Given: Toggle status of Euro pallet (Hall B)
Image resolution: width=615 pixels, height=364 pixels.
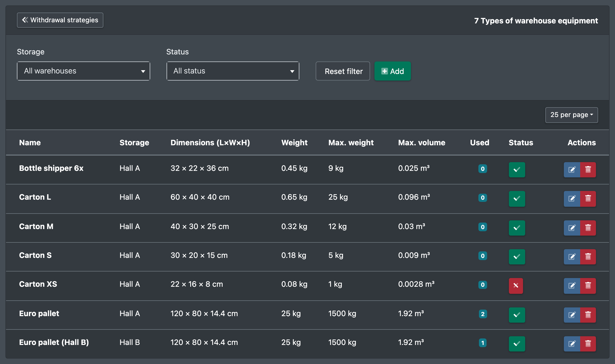Looking at the screenshot, I should (517, 344).
